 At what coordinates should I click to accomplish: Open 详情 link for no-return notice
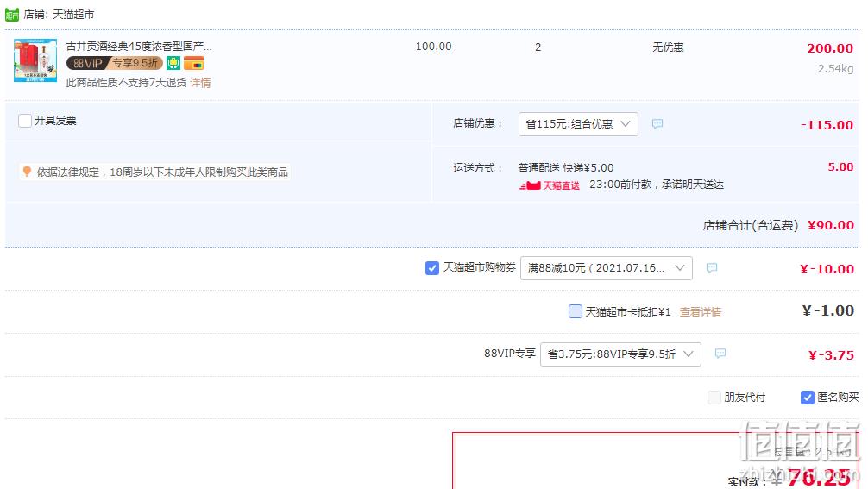200,83
